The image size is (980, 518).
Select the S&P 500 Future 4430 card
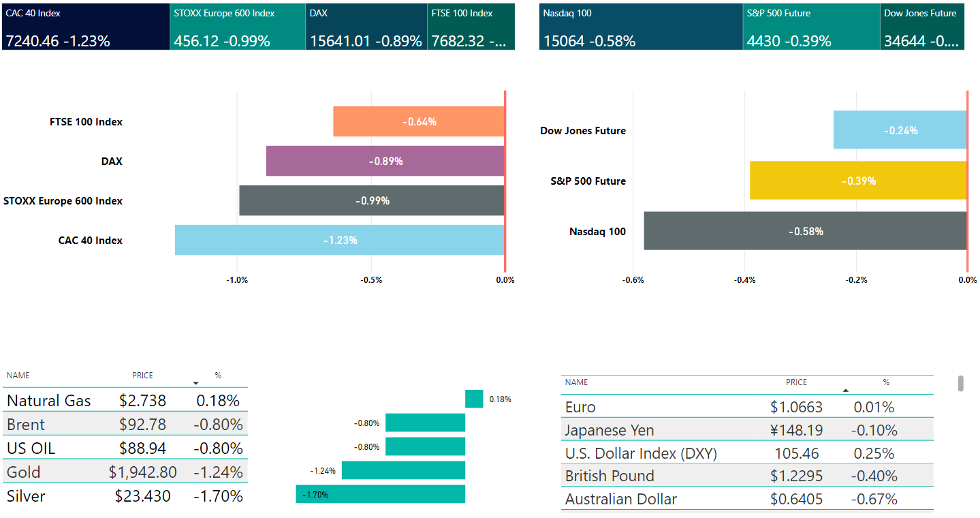pyautogui.click(x=812, y=27)
